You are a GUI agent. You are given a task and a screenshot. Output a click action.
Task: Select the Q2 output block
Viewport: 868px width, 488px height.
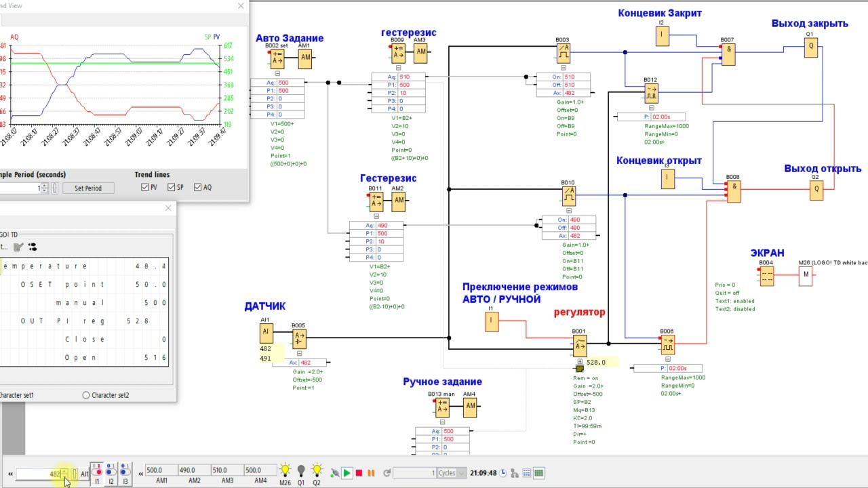click(x=816, y=190)
